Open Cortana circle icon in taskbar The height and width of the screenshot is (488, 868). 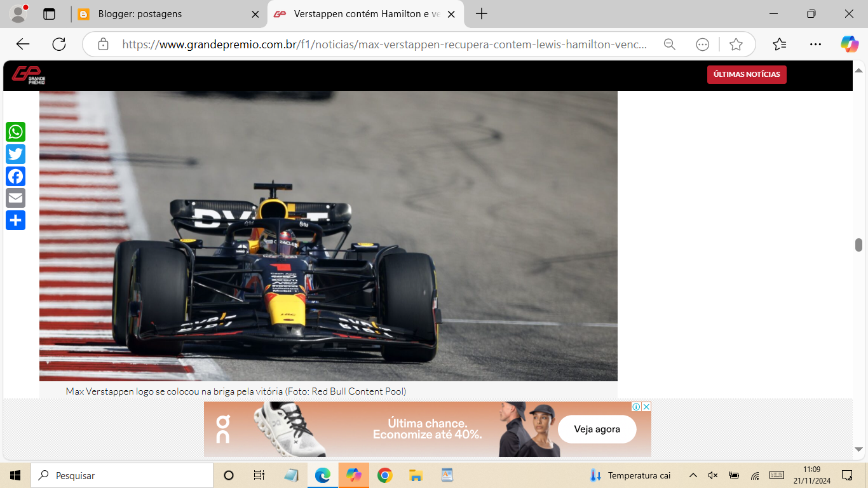(x=229, y=475)
